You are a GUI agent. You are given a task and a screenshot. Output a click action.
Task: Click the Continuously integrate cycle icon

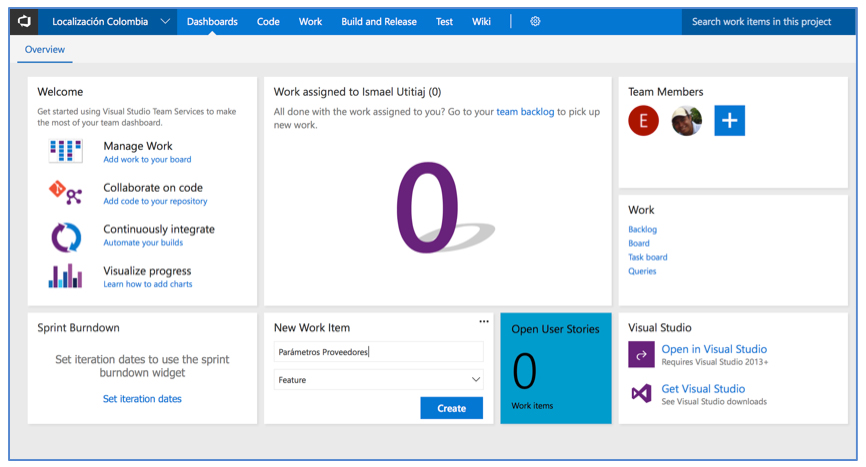66,237
